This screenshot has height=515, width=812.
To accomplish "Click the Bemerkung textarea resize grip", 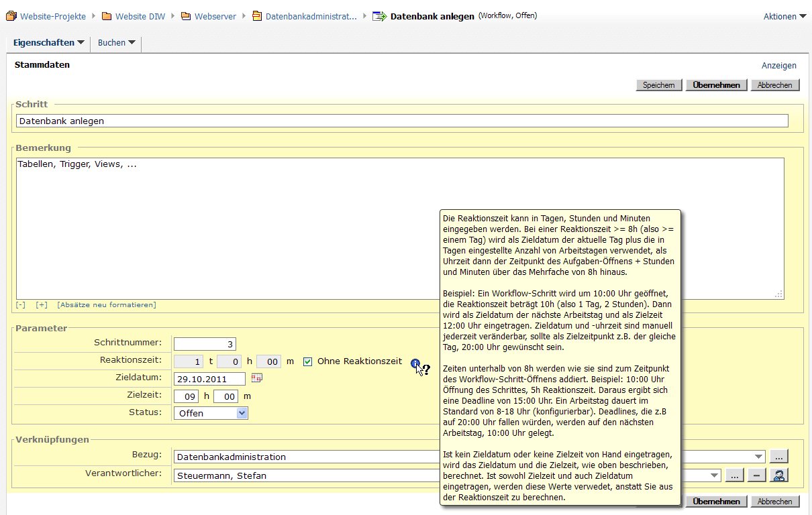I will tap(778, 294).
